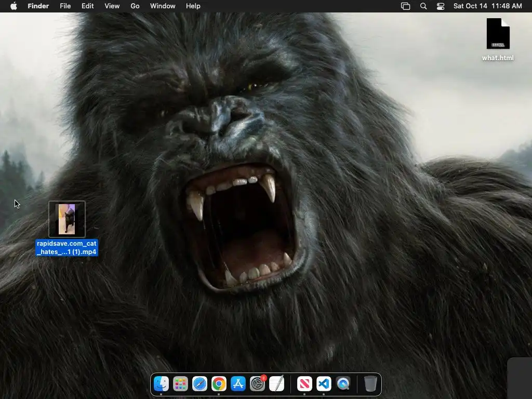Viewport: 532px width, 399px height.
Task: Launch the App Store from the Dock
Action: pos(238,384)
